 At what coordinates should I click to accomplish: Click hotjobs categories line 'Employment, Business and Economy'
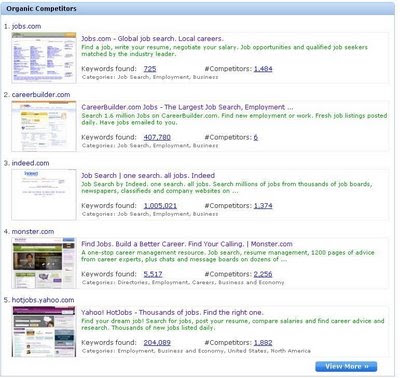coord(196,351)
